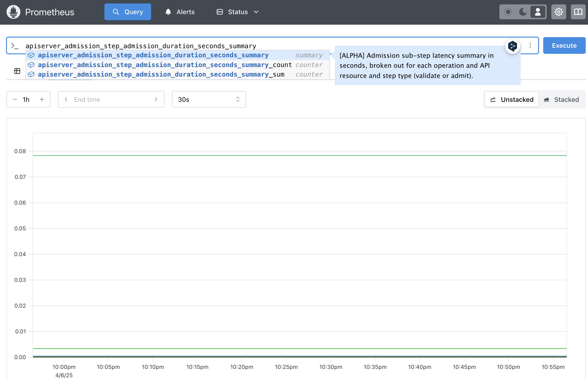Click the Prometheus flame logo

[13, 12]
